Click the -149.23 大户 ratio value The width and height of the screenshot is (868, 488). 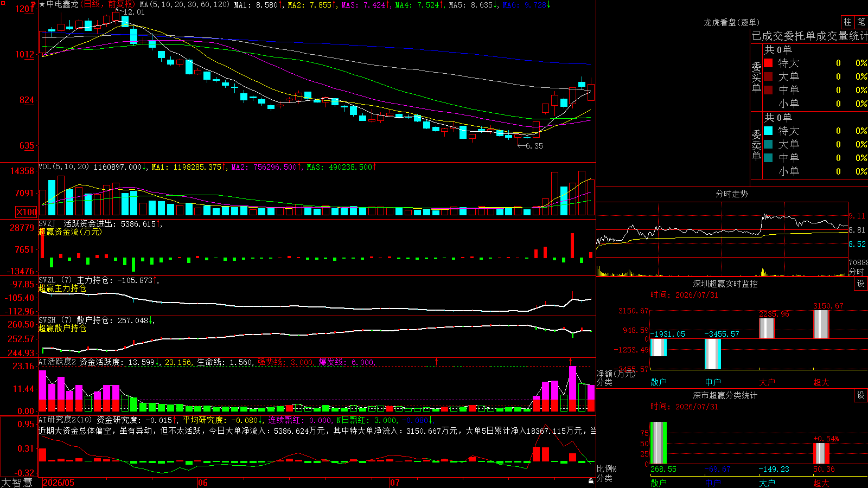point(774,469)
